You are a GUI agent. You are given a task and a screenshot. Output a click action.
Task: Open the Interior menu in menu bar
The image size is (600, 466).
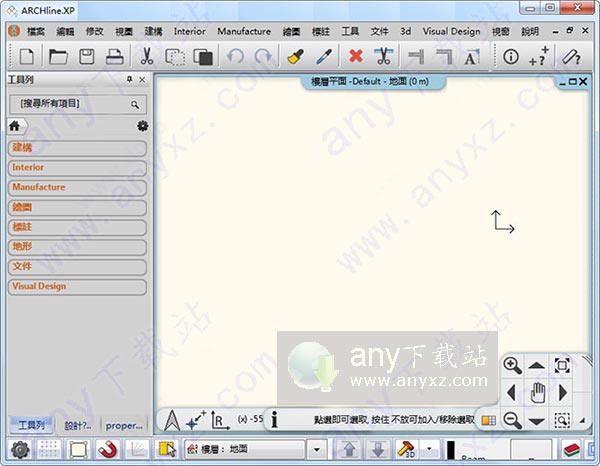(x=189, y=31)
